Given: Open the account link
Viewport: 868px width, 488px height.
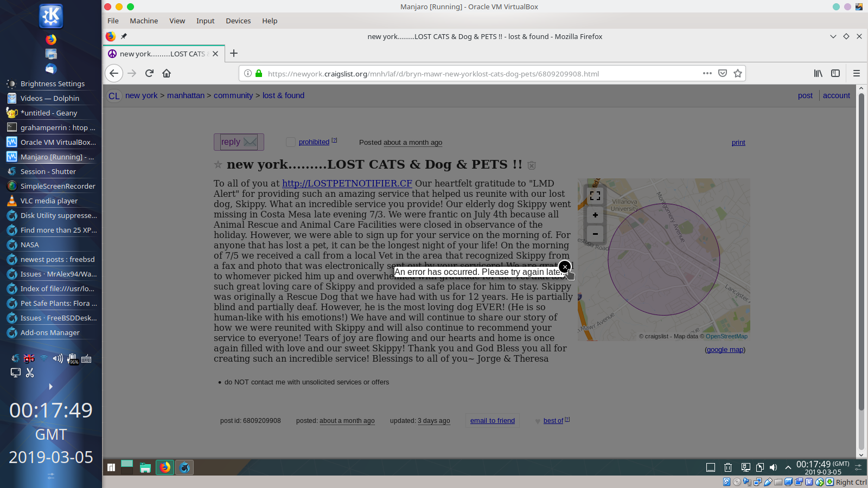Looking at the screenshot, I should click(x=837, y=95).
